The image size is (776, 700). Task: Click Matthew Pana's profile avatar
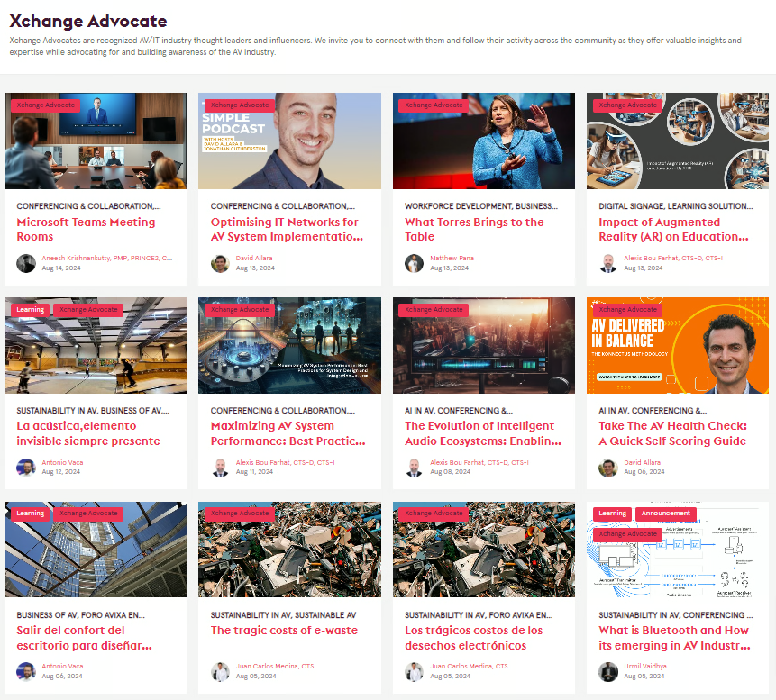coord(414,263)
